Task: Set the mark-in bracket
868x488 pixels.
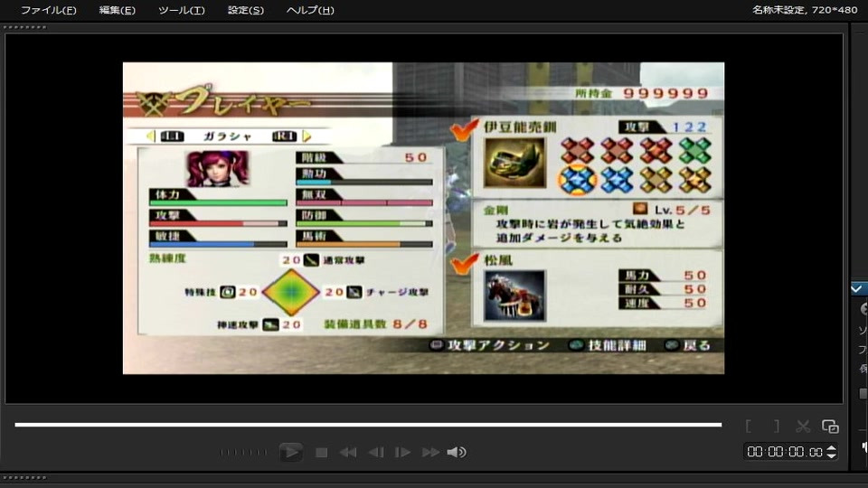Action: [x=749, y=426]
